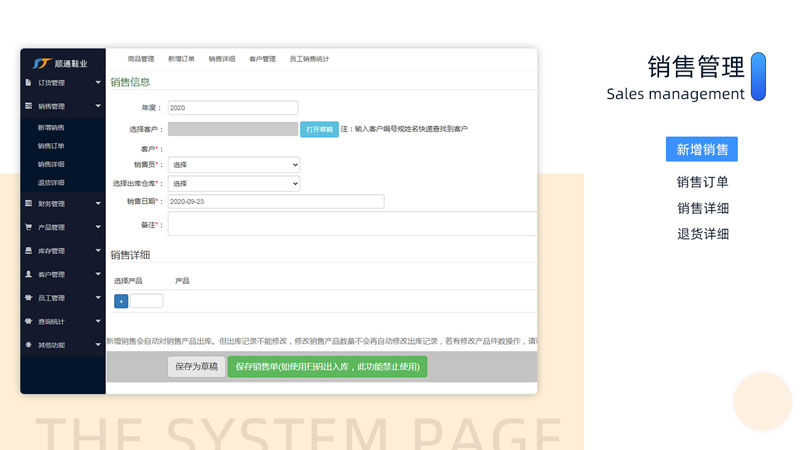Viewport: 800px width, 450px height.
Task: Click the 销售日期 date input field
Action: click(275, 201)
